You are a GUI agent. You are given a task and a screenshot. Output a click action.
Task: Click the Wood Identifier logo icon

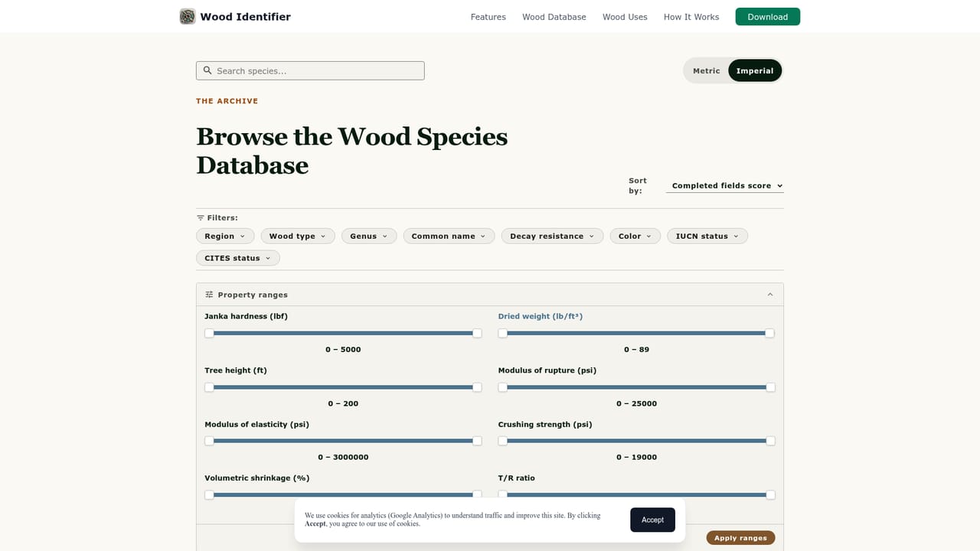[x=188, y=16]
